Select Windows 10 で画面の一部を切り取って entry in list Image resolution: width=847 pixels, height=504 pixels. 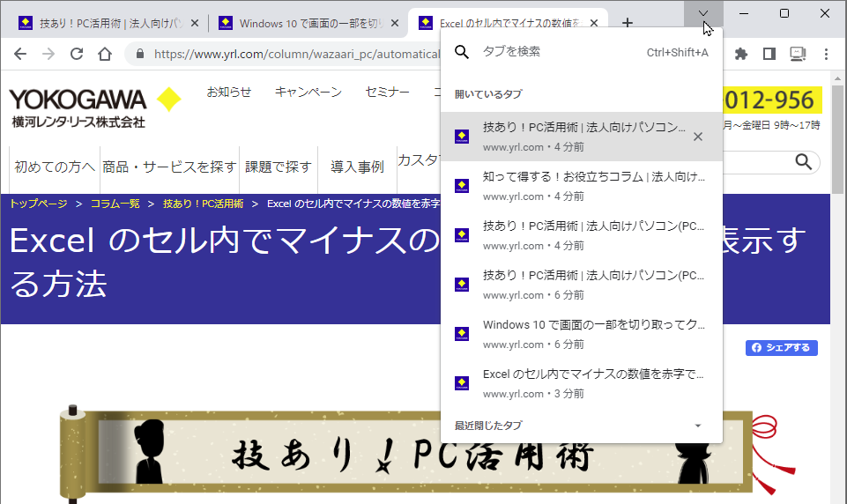581,334
